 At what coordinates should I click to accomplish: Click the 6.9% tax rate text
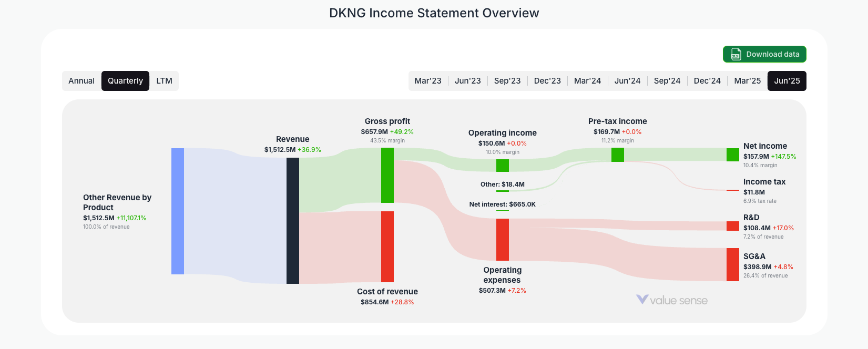coord(760,201)
